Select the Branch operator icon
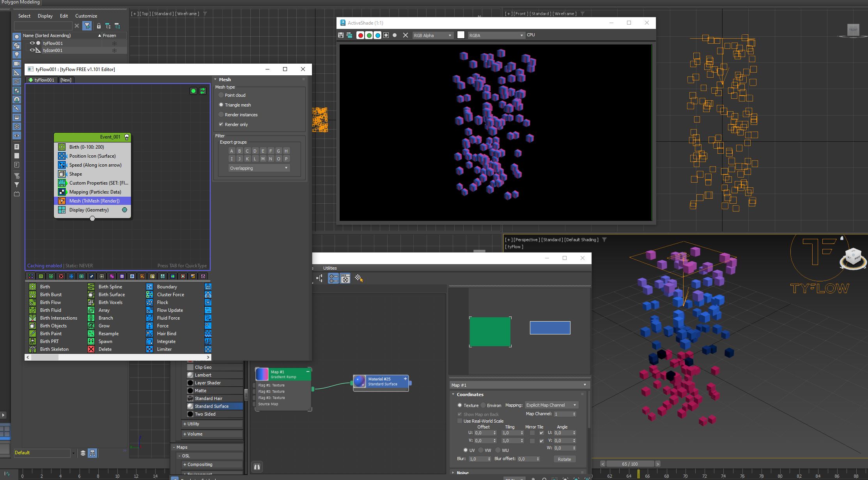 (x=91, y=318)
